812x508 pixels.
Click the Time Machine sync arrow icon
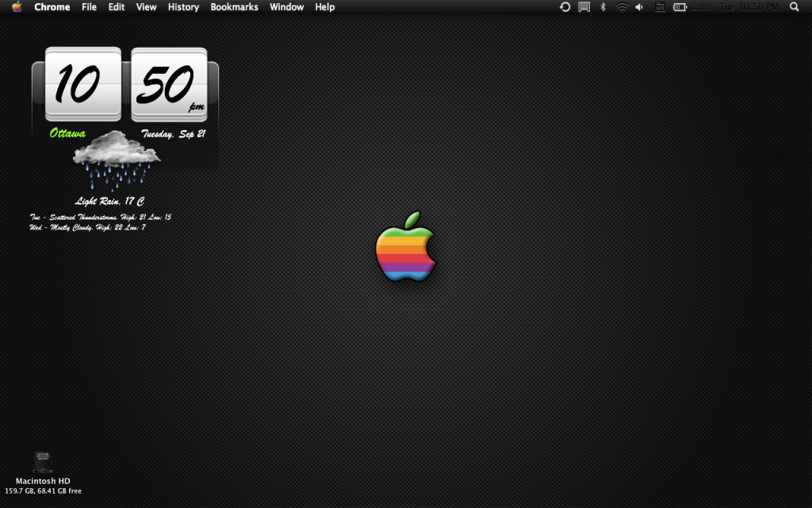tap(565, 7)
